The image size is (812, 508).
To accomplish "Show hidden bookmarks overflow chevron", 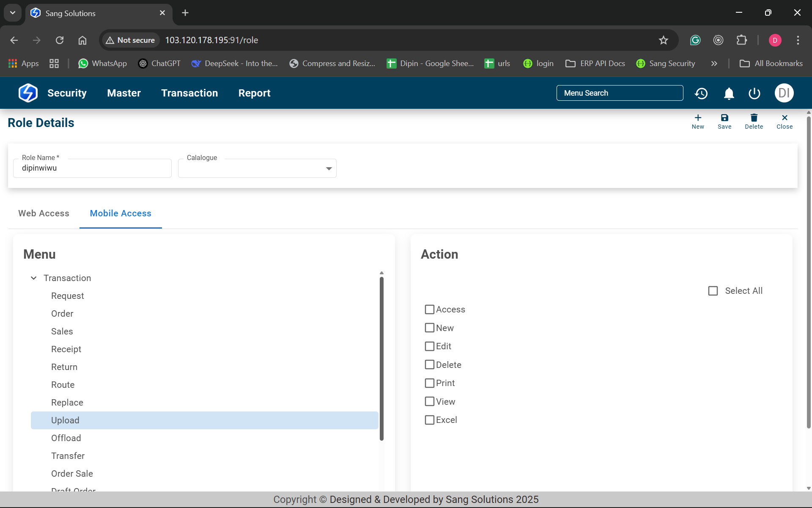I will tap(714, 63).
